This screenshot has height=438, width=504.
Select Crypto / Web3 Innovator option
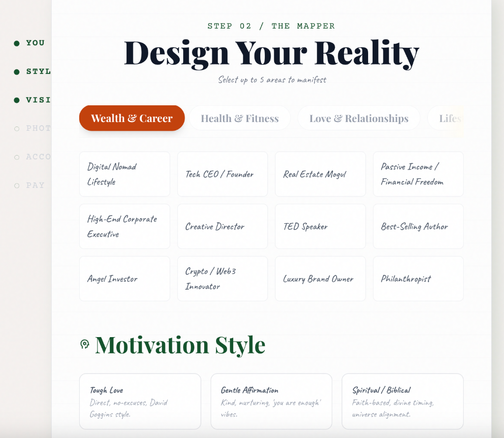(222, 279)
